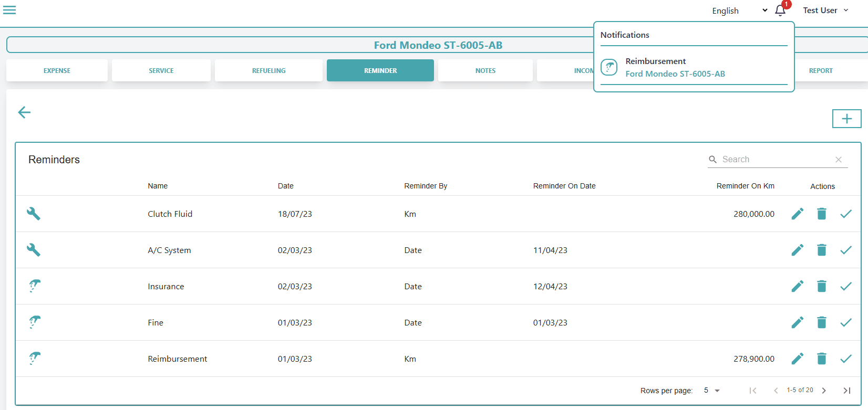
Task: Mark Clutch Fluid reminder as completed
Action: pyautogui.click(x=845, y=214)
